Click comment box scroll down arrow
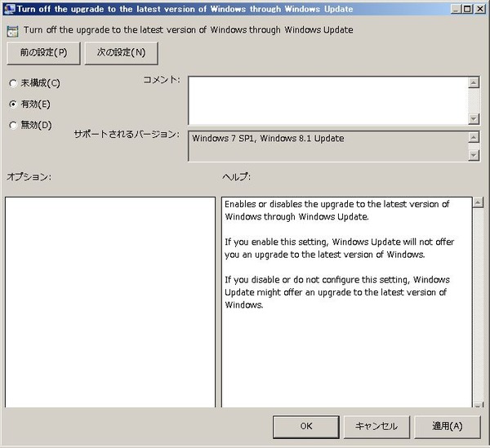The image size is (490, 448). click(474, 118)
